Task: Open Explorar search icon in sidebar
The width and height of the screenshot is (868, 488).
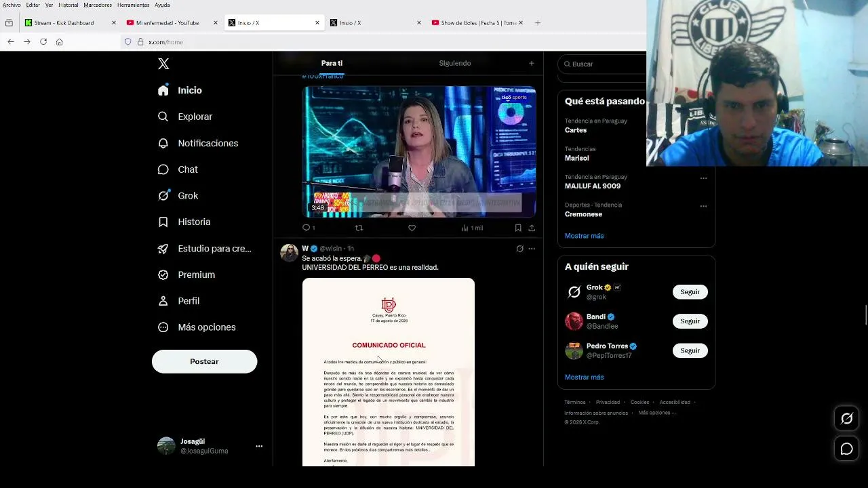Action: coord(163,117)
